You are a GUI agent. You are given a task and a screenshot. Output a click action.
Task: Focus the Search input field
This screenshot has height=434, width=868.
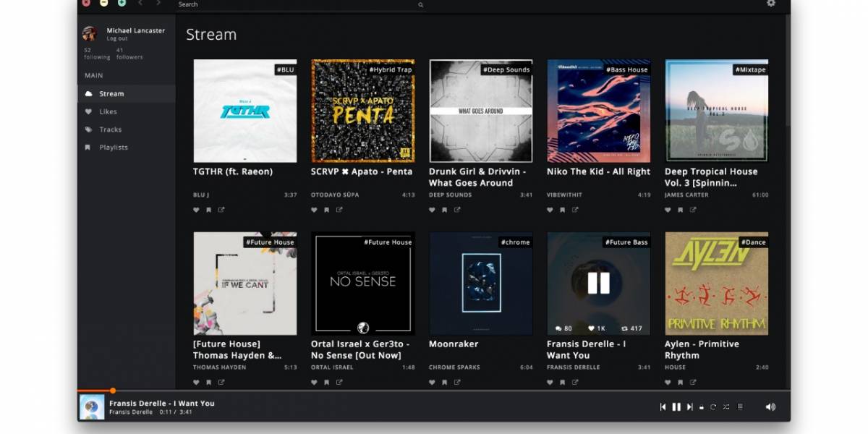pos(301,4)
